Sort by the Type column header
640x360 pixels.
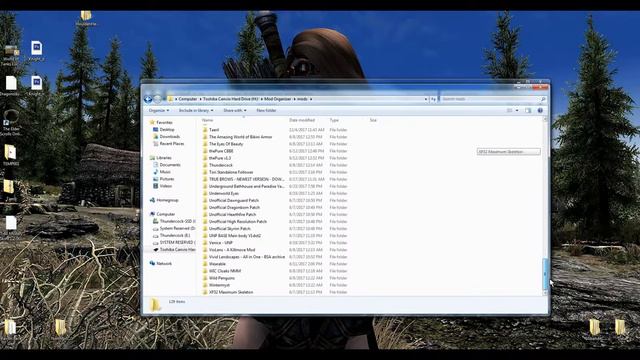pos(334,120)
